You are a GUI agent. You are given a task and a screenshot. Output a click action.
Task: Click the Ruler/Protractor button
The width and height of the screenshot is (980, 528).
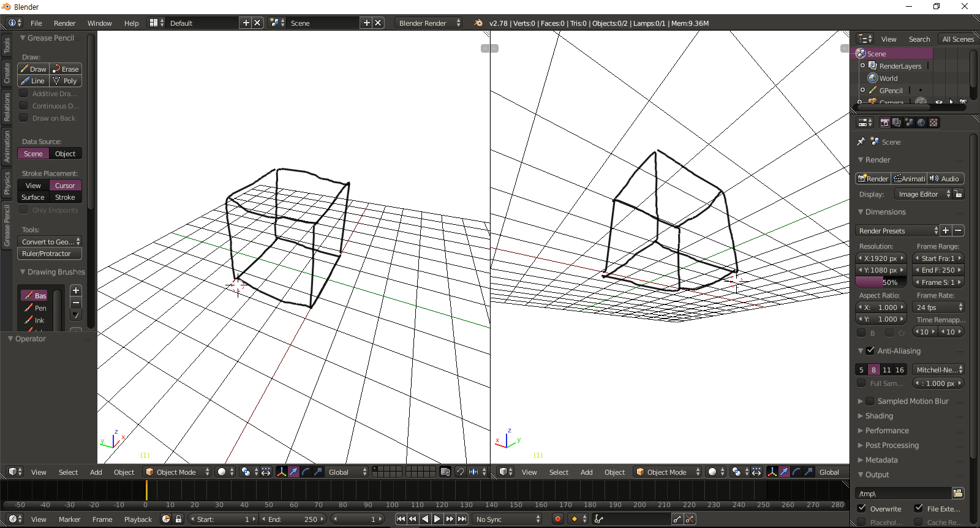[x=50, y=254]
